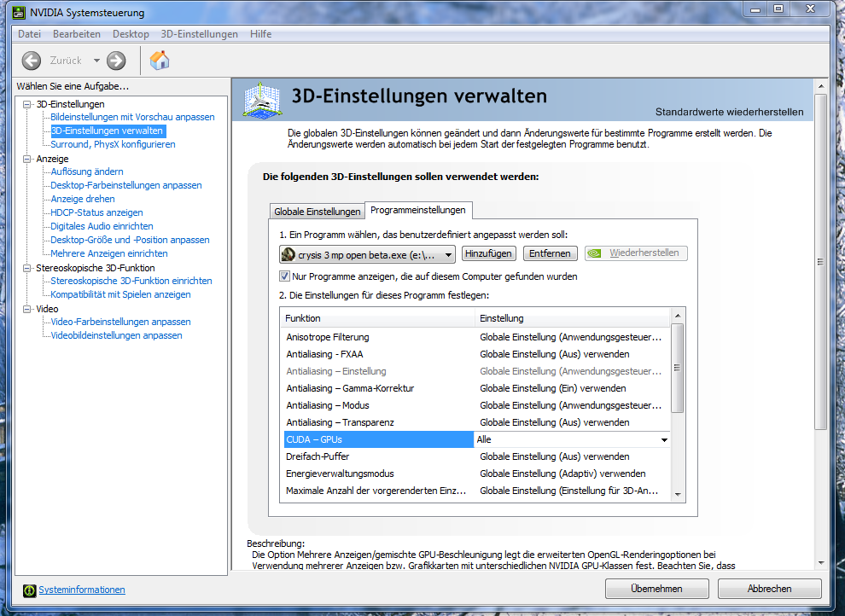Go to the Home page icon
The width and height of the screenshot is (845, 616).
pyautogui.click(x=160, y=61)
